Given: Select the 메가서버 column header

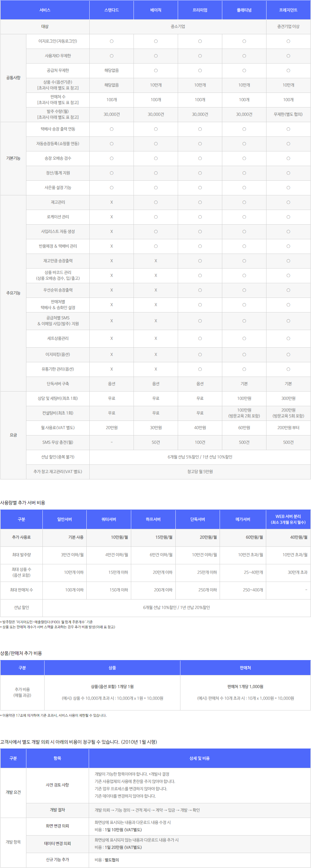Looking at the screenshot, I should coord(242,519).
